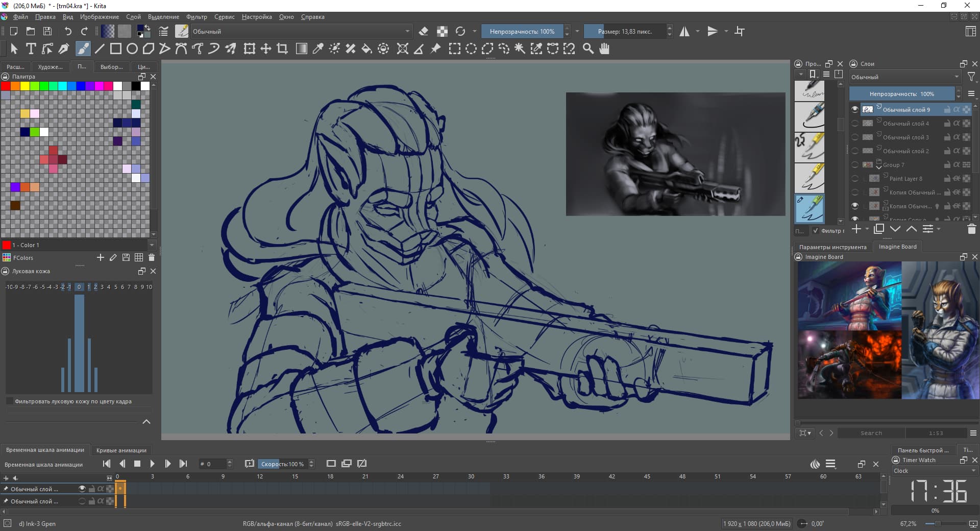Hide layer Обычный слой 9
Image resolution: width=980 pixels, height=531 pixels.
pos(855,109)
